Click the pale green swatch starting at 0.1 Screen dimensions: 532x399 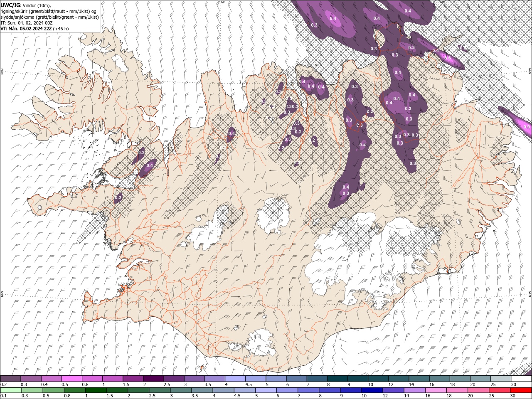pos(11,390)
